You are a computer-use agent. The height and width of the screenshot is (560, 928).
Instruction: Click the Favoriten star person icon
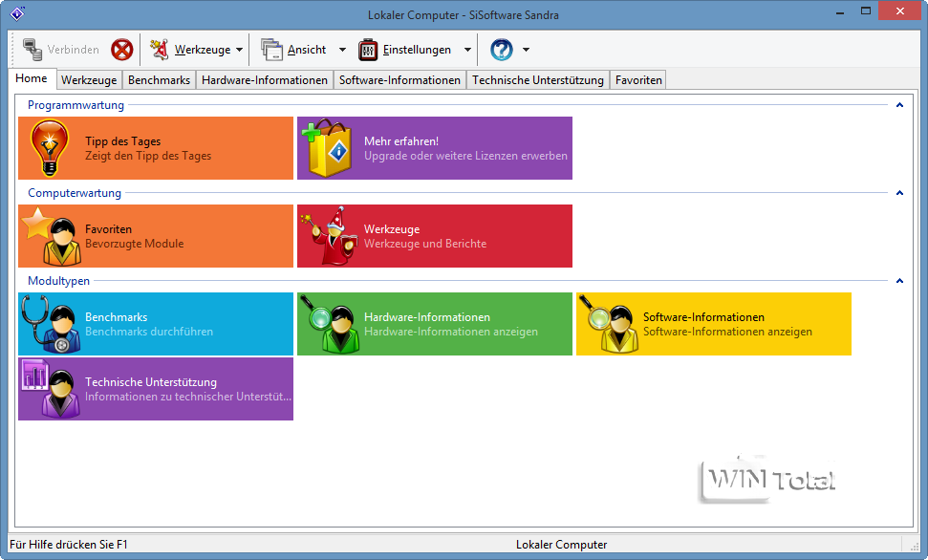(51, 236)
